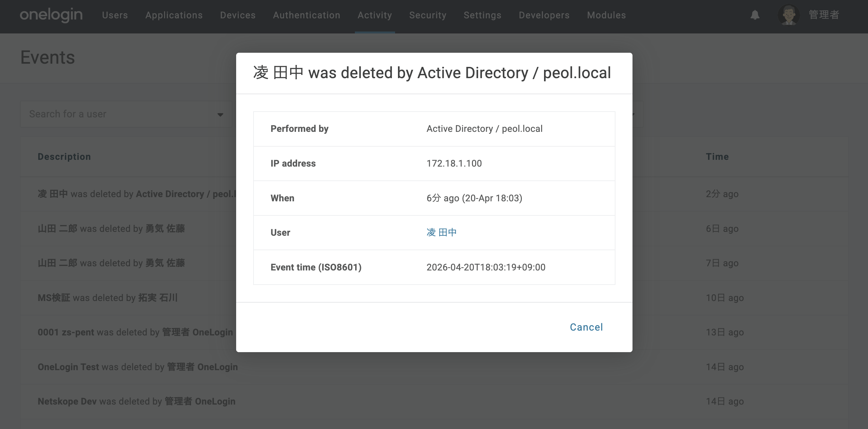Click Cancel to close the event dialog

tap(586, 327)
